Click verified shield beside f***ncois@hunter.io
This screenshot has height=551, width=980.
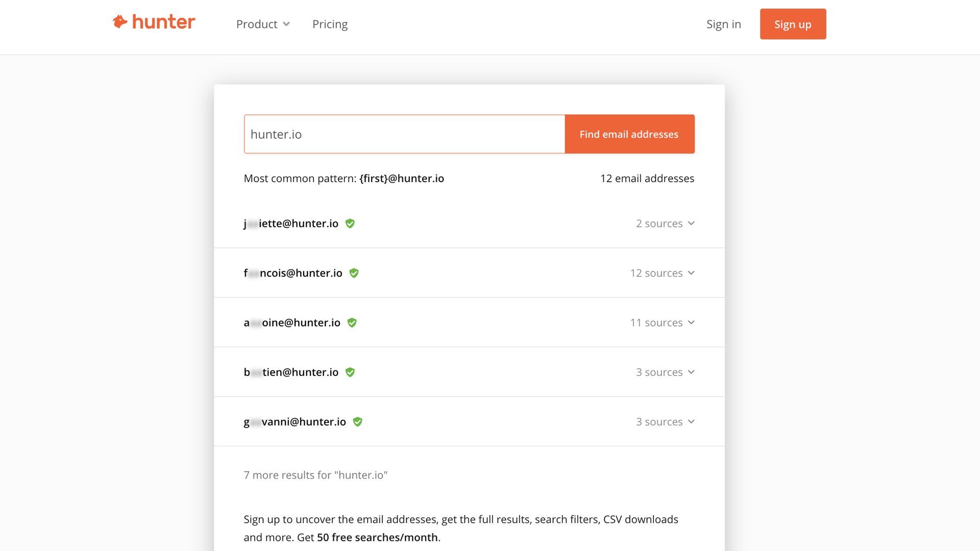(354, 273)
